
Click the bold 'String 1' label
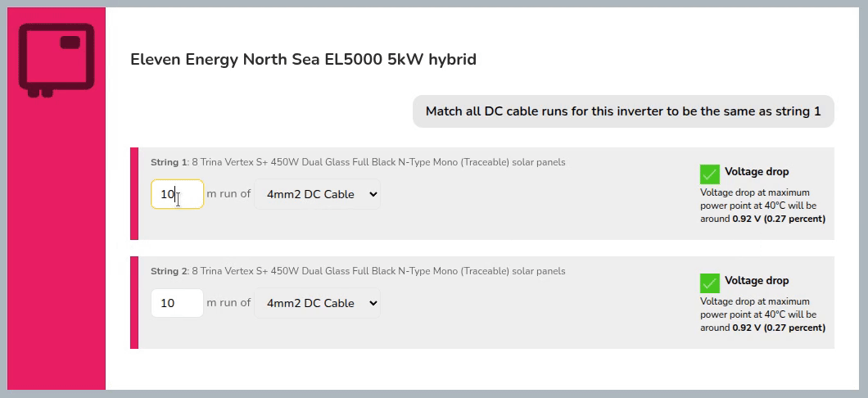[x=169, y=162]
